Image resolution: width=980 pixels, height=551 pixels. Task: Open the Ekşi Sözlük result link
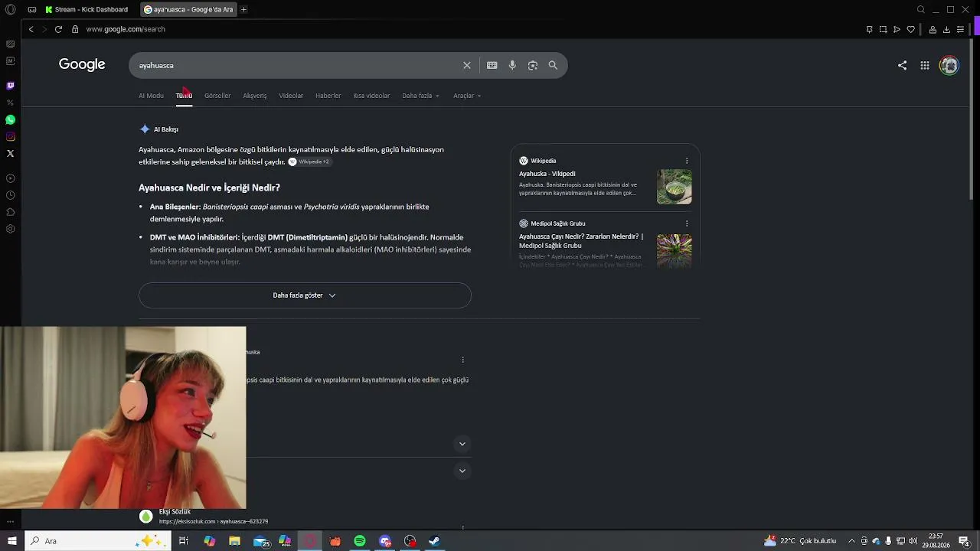(175, 511)
